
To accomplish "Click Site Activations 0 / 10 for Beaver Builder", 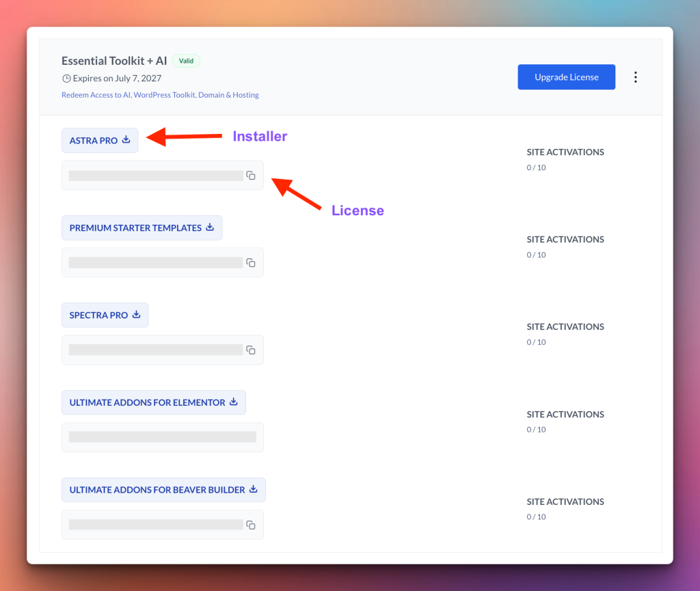I will (x=565, y=509).
